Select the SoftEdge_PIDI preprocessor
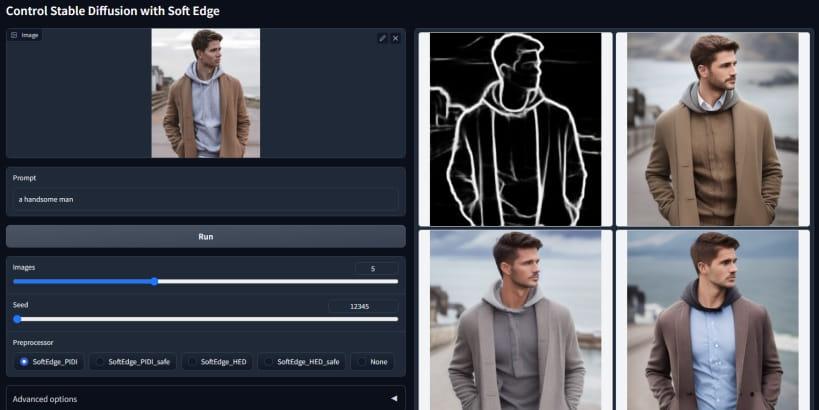This screenshot has width=819, height=410. [22, 362]
